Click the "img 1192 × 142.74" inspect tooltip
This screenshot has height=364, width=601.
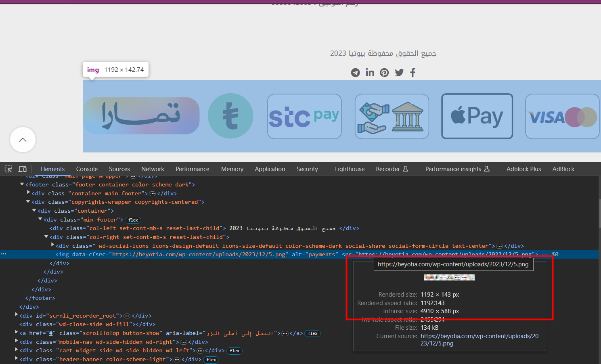116,69
